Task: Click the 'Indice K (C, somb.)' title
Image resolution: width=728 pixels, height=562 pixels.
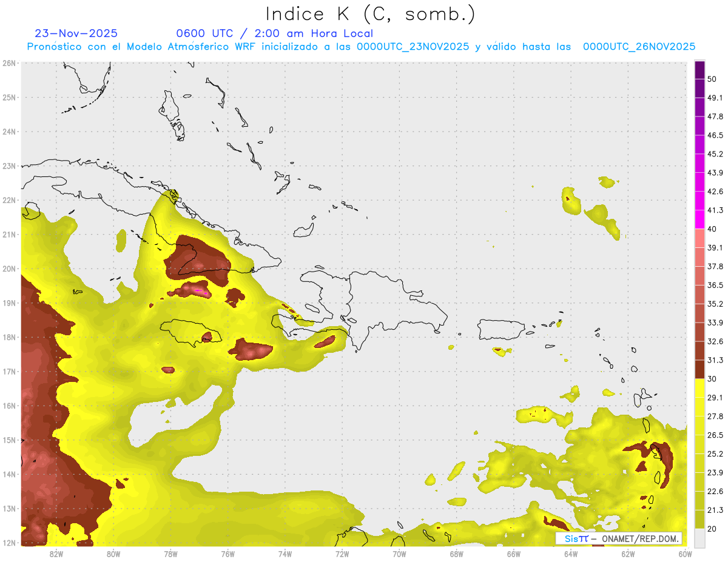Action: click(x=371, y=15)
